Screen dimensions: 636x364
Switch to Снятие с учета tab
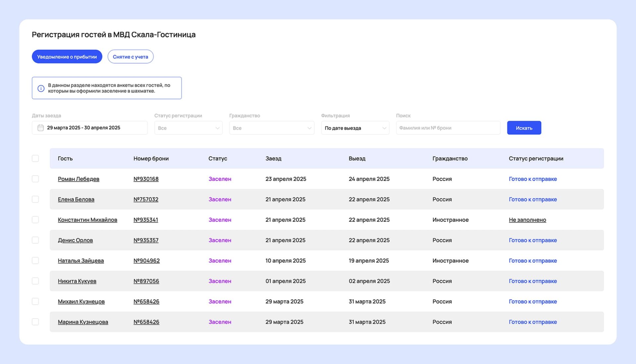[130, 57]
